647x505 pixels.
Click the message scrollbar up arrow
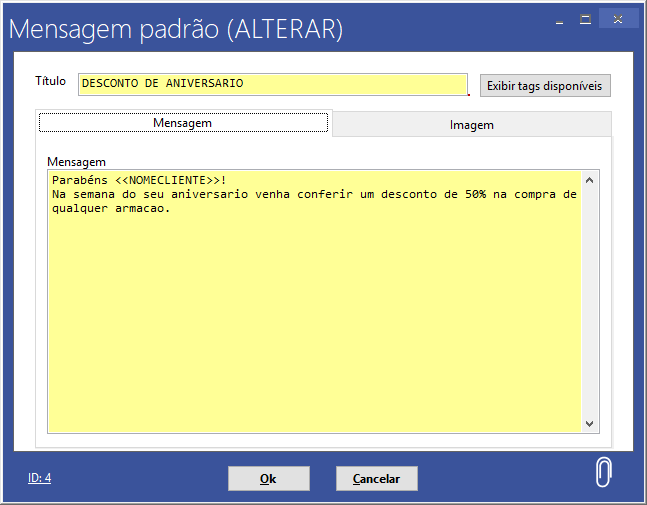[x=590, y=180]
